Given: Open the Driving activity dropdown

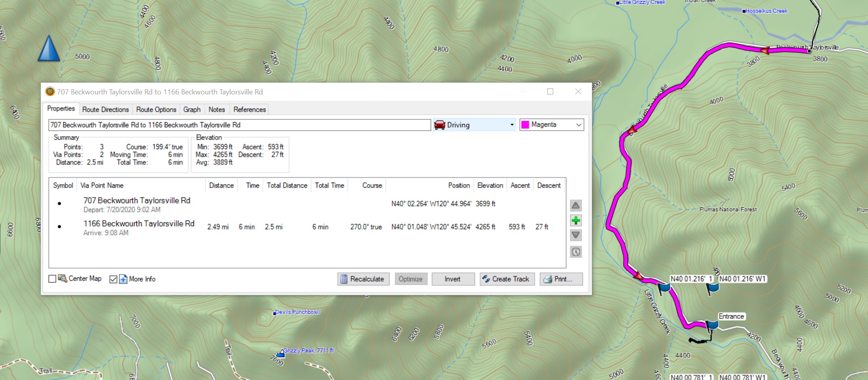Looking at the screenshot, I should (474, 125).
